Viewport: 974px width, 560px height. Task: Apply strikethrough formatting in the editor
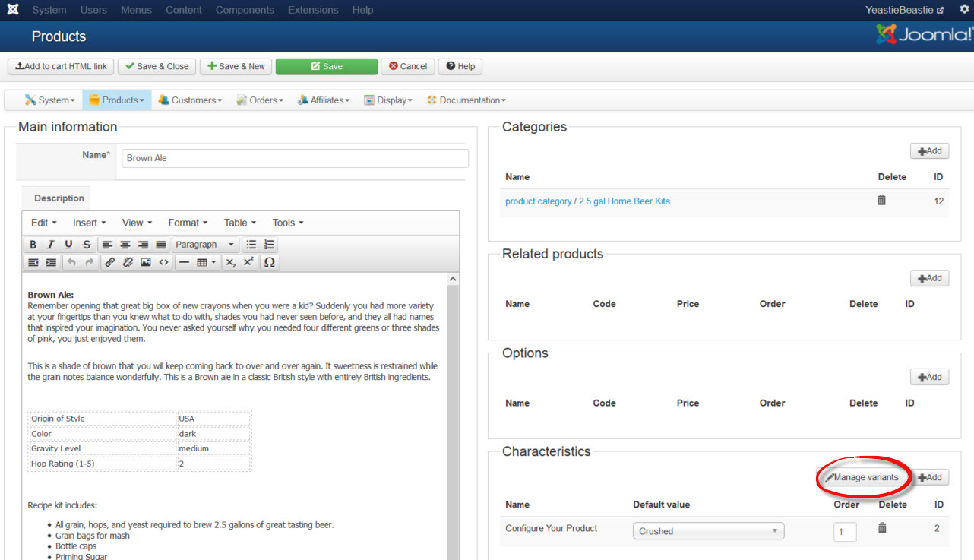pos(87,245)
